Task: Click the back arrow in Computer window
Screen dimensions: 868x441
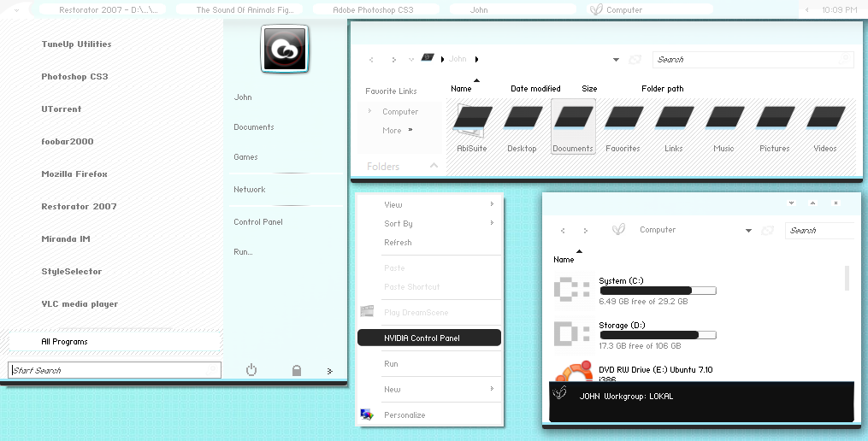Action: [563, 231]
